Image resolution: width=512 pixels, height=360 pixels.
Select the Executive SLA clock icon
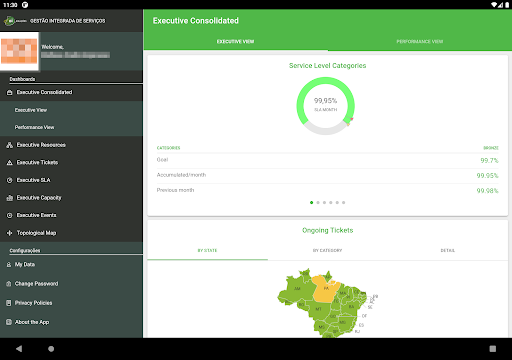(10, 180)
